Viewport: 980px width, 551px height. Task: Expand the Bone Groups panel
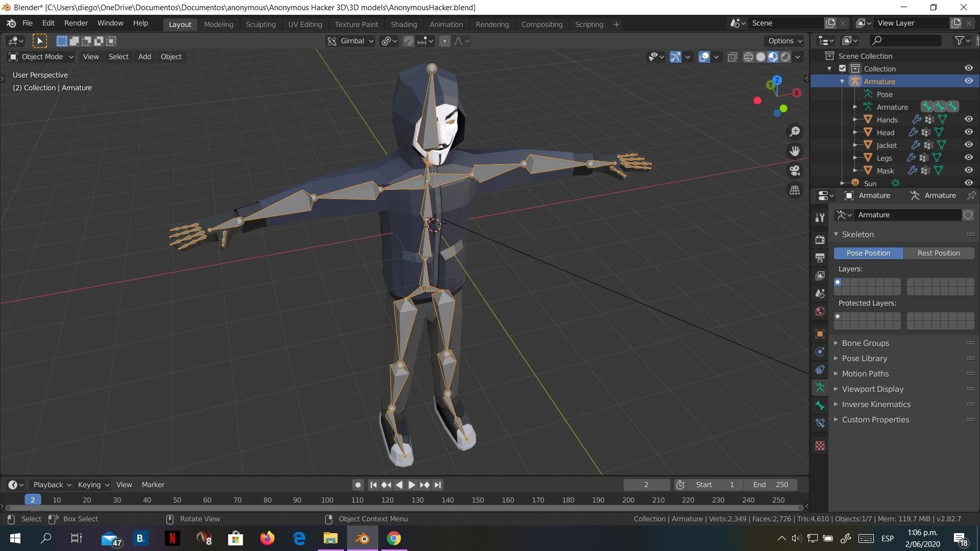(x=865, y=343)
